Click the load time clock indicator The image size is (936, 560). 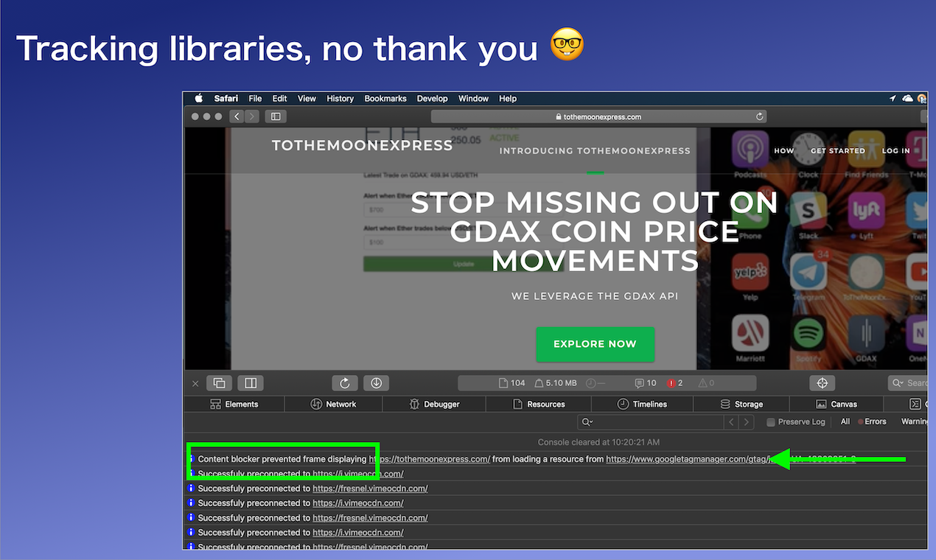pyautogui.click(x=596, y=383)
